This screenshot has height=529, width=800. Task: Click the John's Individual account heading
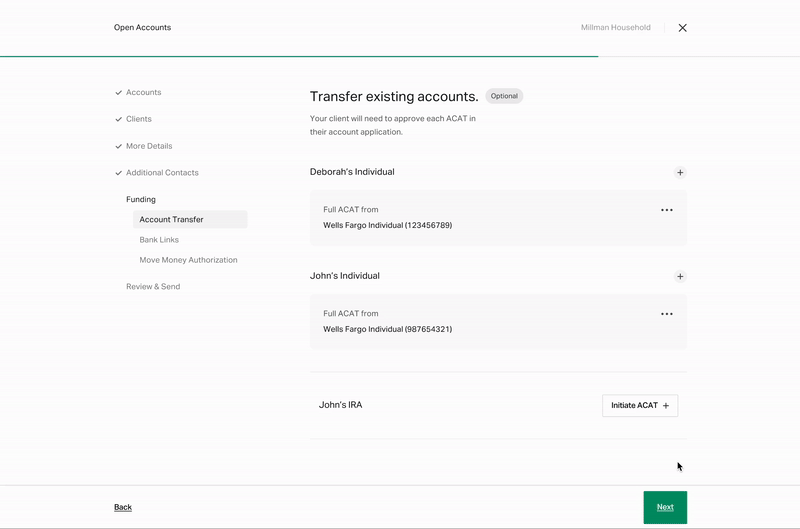coord(344,276)
